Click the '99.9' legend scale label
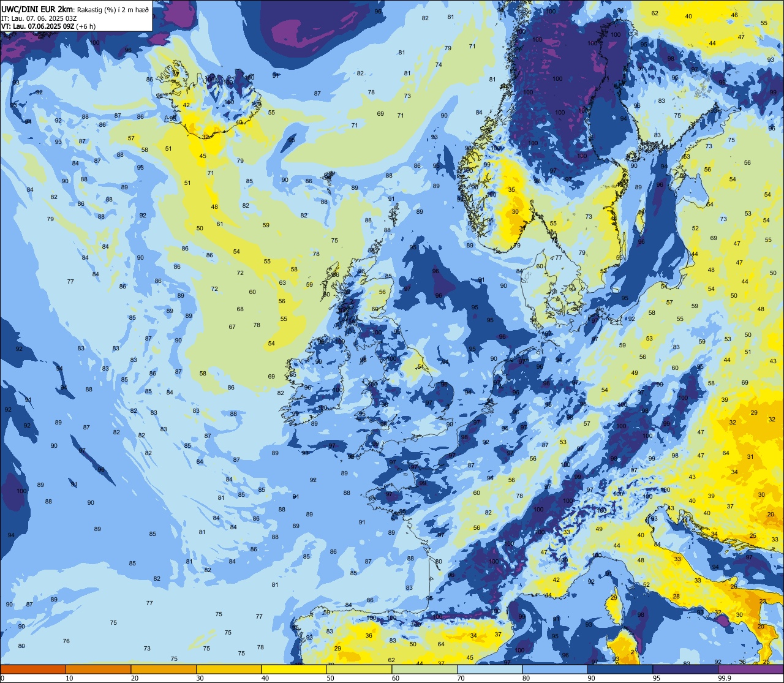This screenshot has height=683, width=784. 725,678
